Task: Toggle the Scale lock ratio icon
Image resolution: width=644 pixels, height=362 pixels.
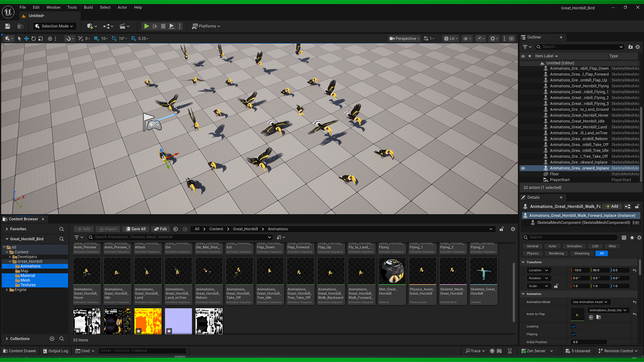Action: coord(556,286)
